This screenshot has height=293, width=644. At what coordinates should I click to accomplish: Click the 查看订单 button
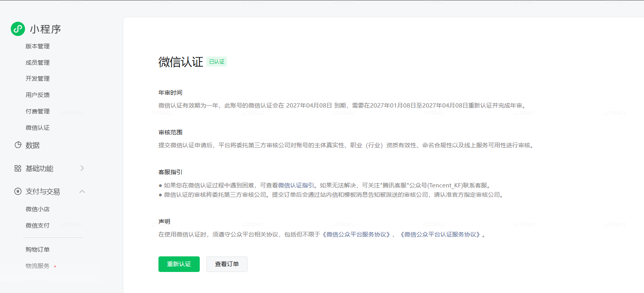coord(227,264)
